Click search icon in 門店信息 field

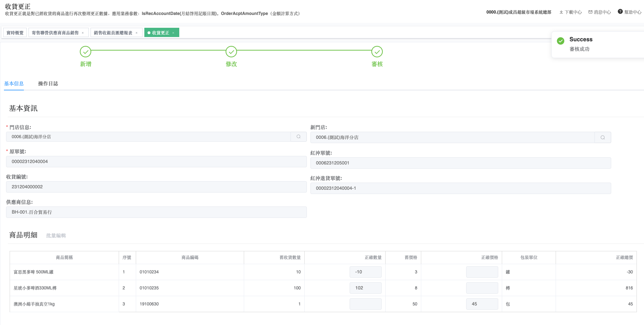pyautogui.click(x=299, y=137)
